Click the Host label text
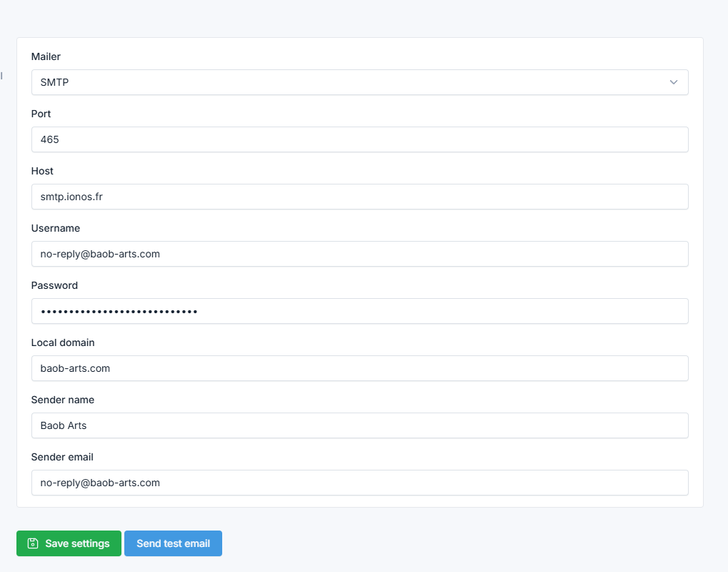The height and width of the screenshot is (572, 728). tap(42, 171)
